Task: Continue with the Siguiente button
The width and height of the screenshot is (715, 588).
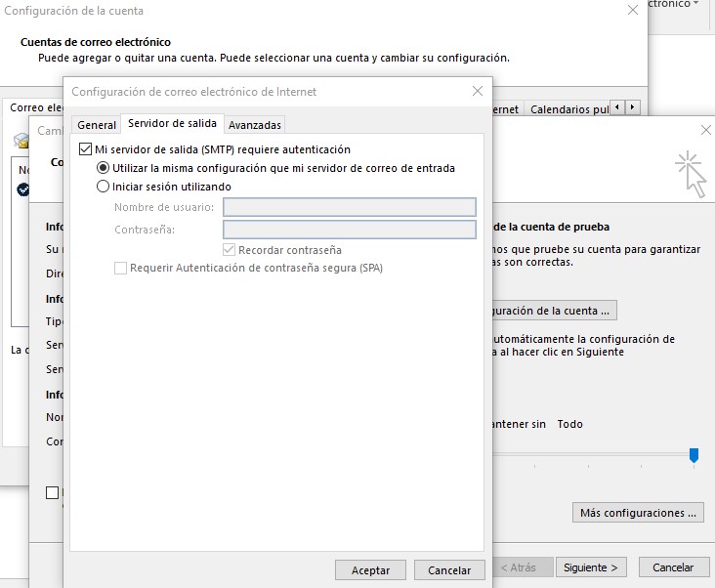Action: [591, 567]
